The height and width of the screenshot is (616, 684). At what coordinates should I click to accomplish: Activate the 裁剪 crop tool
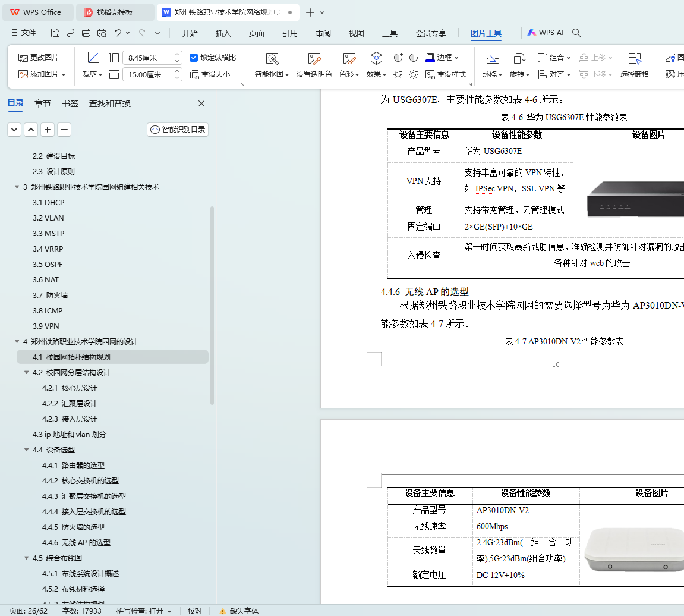tap(93, 65)
